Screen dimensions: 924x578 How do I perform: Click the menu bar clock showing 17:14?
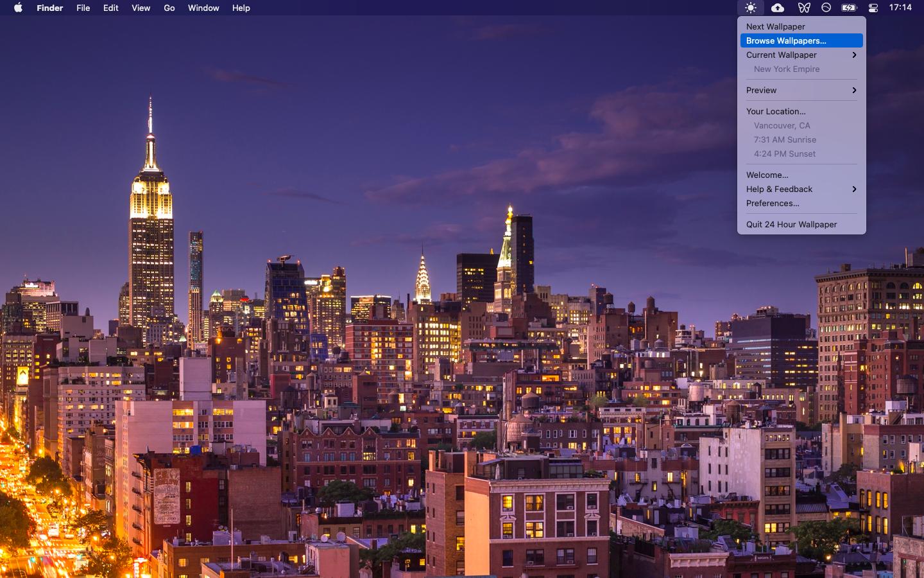pyautogui.click(x=900, y=8)
